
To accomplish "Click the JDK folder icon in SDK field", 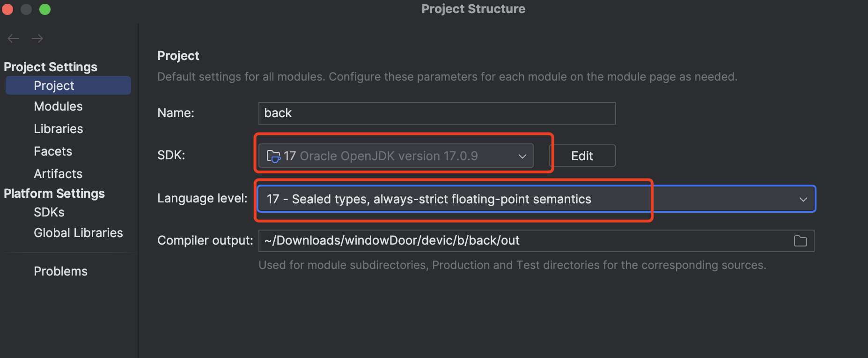I will pyautogui.click(x=273, y=156).
